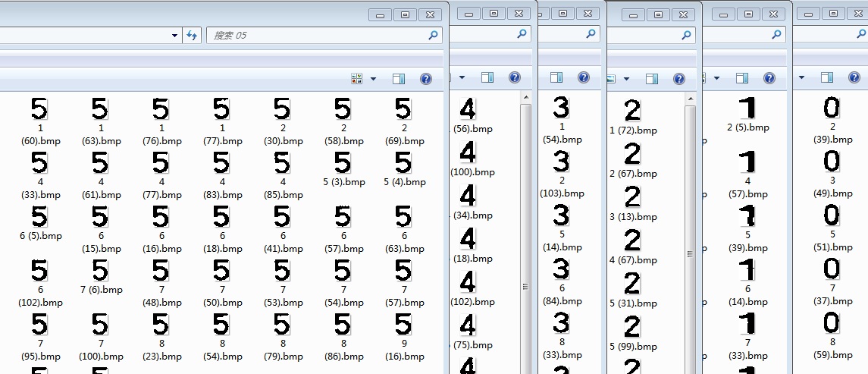
Task: Expand the view dropdown in the digit 2 window
Action: (x=626, y=79)
